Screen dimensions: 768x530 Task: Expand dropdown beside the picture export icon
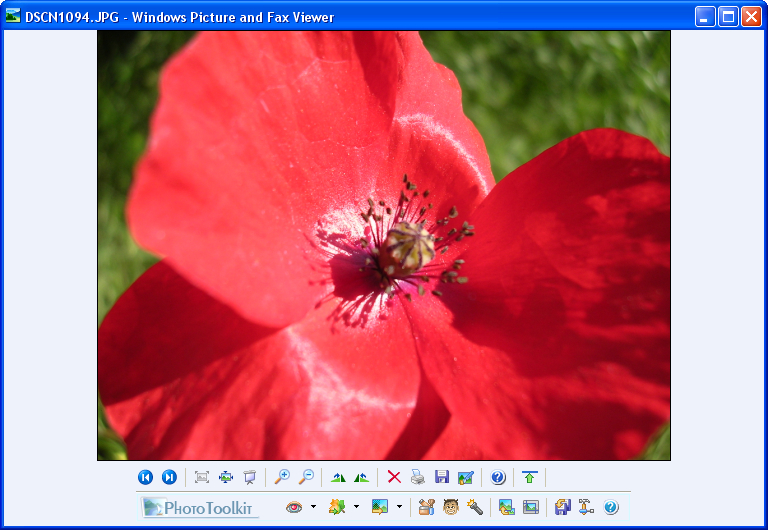coord(399,507)
